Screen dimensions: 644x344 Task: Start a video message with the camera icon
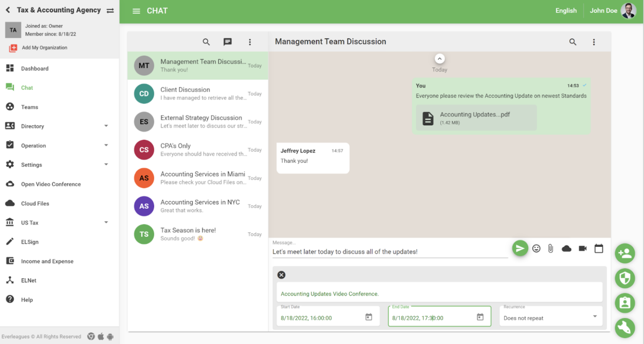tap(582, 248)
